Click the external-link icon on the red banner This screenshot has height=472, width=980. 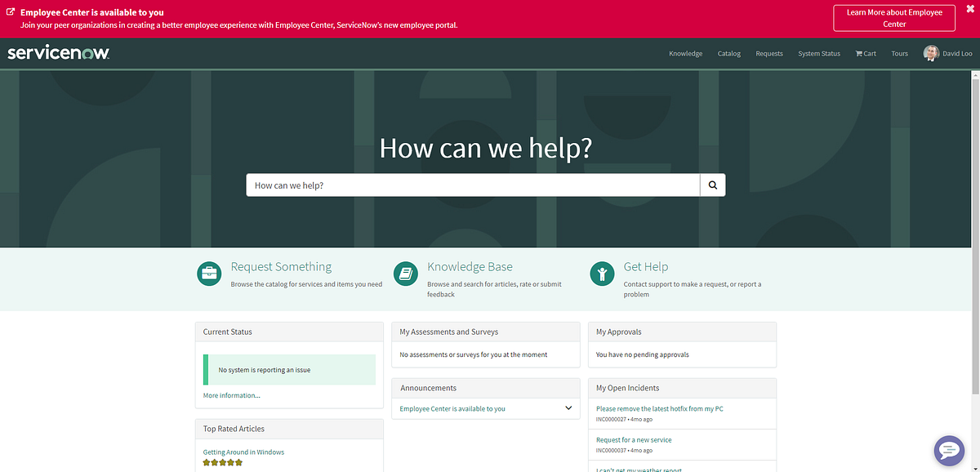coord(9,12)
